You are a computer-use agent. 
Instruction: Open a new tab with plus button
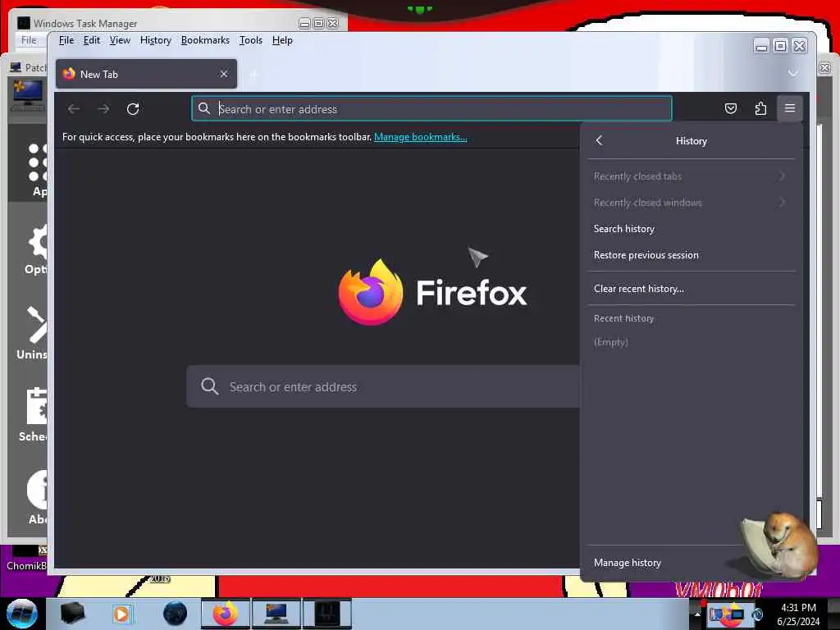coord(254,75)
